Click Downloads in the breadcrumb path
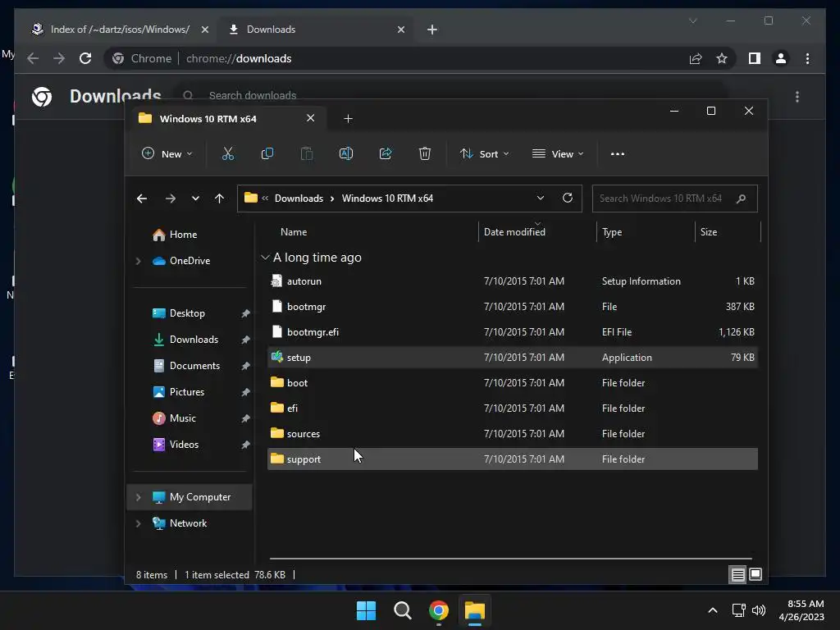 pyautogui.click(x=299, y=199)
